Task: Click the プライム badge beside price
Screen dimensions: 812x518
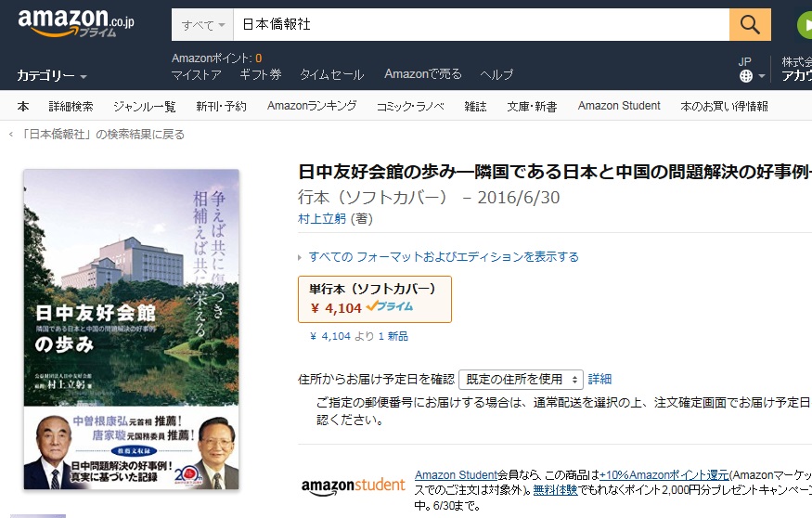Action: pyautogui.click(x=390, y=306)
